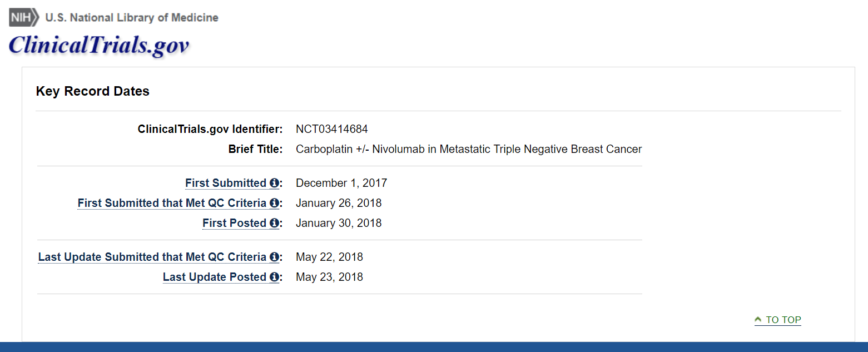The width and height of the screenshot is (868, 352).
Task: Select the December 1, 2017 date value
Action: 341,183
